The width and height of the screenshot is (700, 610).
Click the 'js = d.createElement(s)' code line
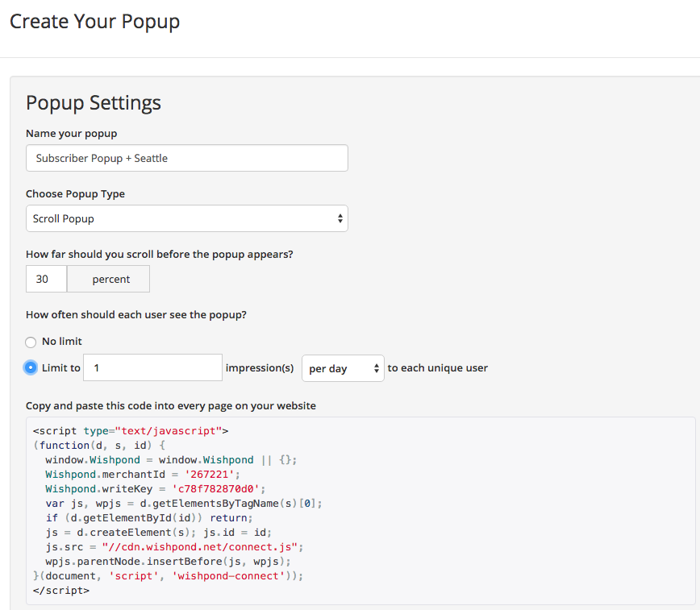coord(159,533)
